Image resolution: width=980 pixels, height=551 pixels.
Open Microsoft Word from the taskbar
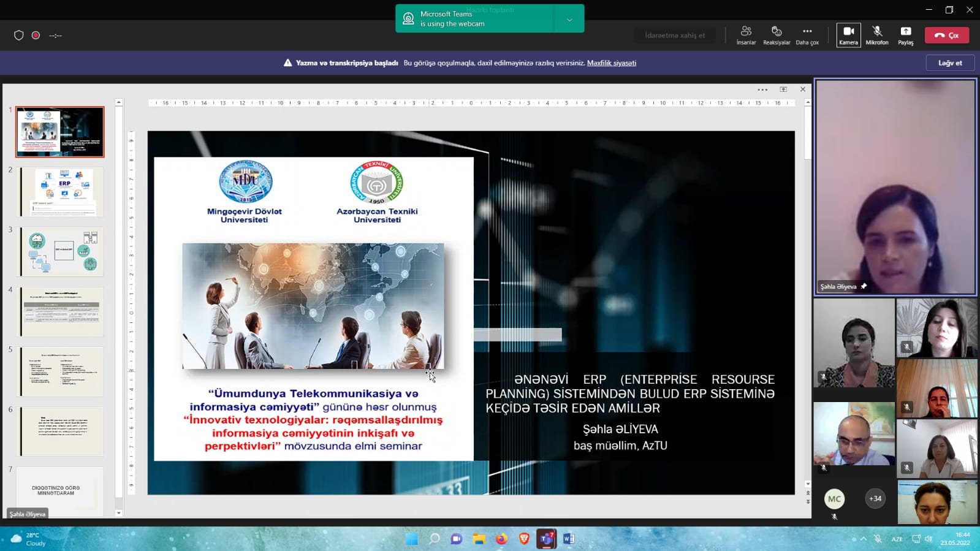pos(569,539)
